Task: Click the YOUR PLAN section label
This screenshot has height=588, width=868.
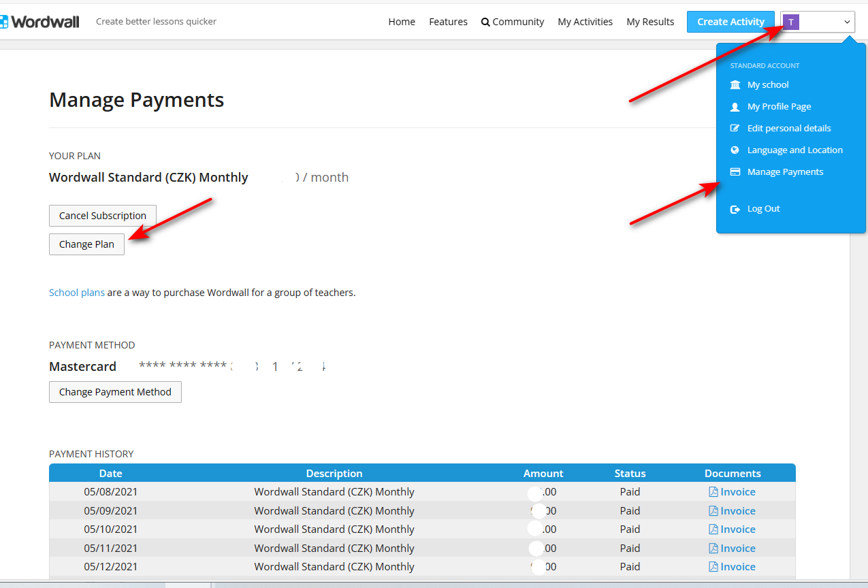Action: [75, 156]
